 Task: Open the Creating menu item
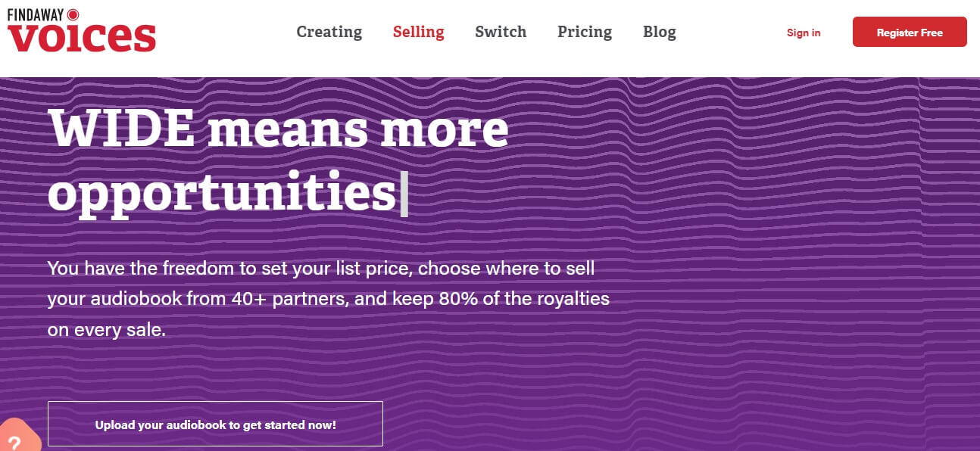(329, 32)
